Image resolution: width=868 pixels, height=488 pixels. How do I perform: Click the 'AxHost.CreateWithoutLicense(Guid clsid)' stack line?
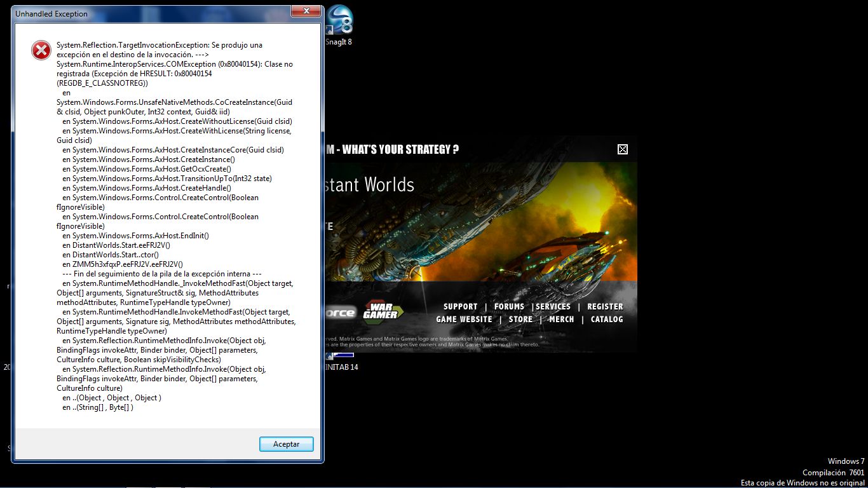coord(177,121)
